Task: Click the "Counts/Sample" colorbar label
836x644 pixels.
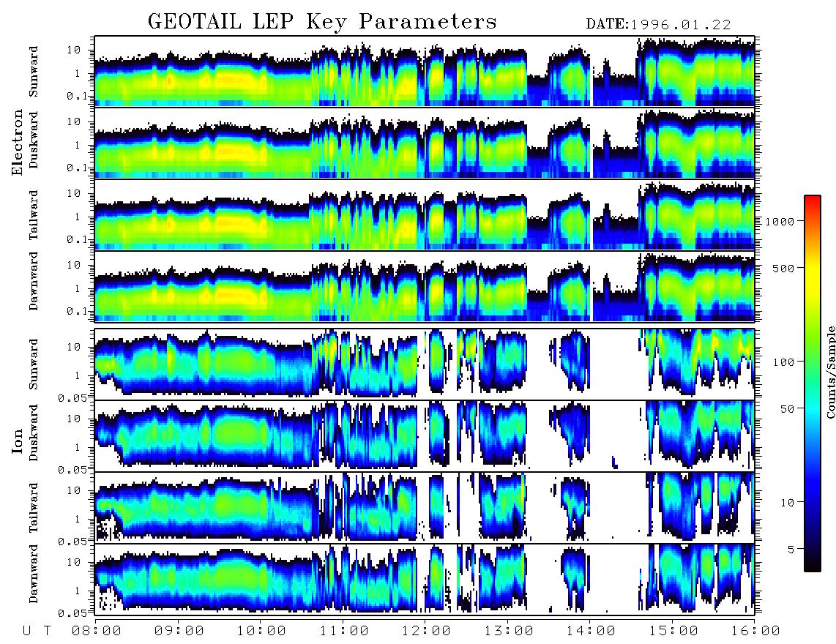Action: (x=830, y=372)
